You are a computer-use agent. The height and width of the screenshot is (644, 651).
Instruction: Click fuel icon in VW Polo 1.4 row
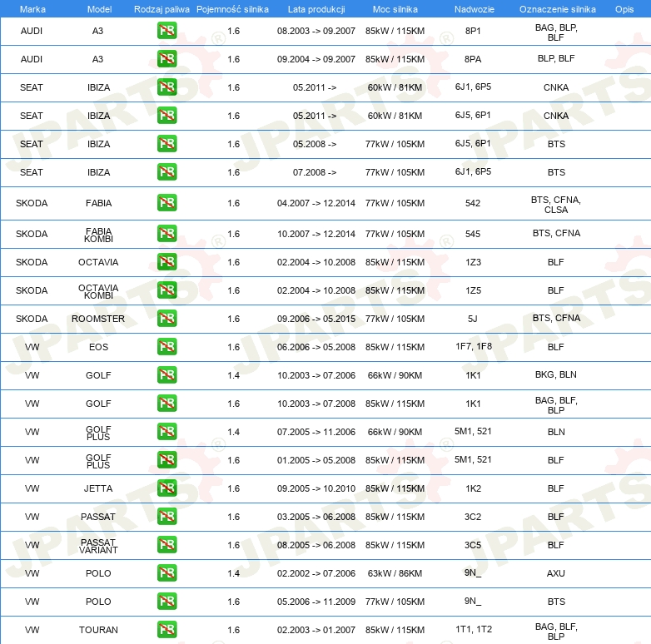166,572
